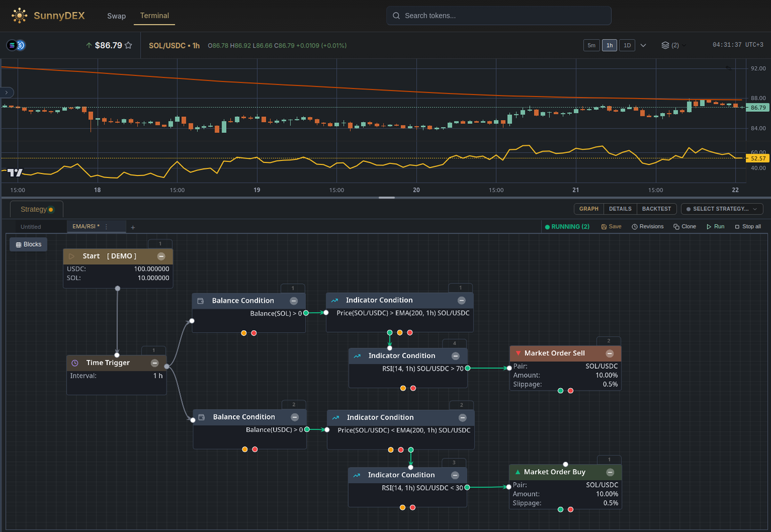Image resolution: width=771 pixels, height=532 pixels.
Task: Switch to the BACKTEST view
Action: coord(657,209)
